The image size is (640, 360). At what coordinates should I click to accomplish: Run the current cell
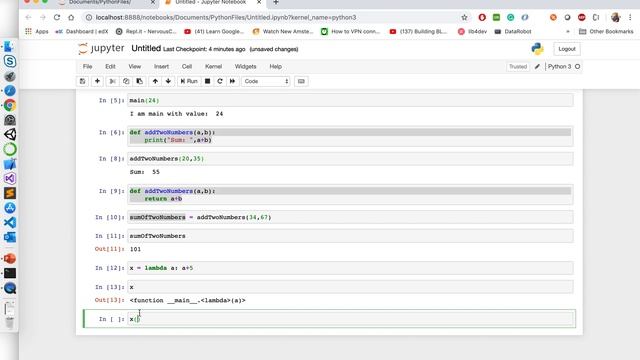(x=189, y=81)
